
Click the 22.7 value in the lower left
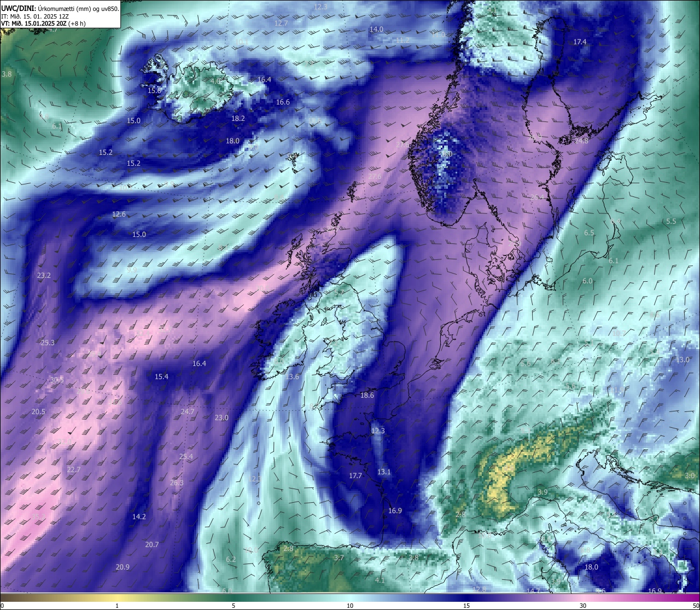73,470
